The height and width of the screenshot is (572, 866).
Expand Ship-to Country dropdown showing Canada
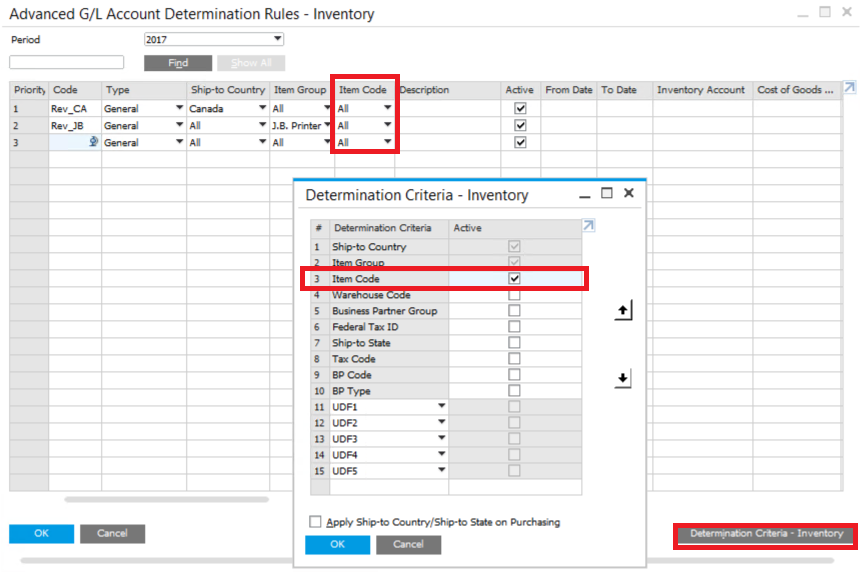pos(262,109)
